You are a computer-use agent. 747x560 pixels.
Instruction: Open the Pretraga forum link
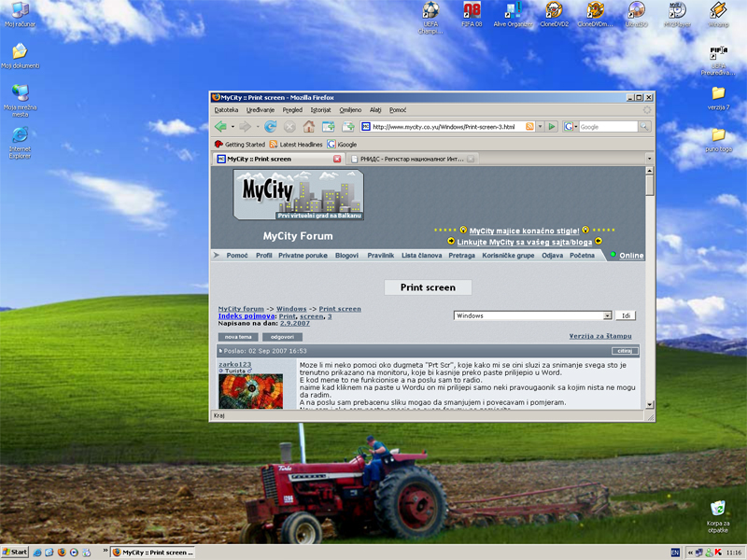tap(461, 256)
